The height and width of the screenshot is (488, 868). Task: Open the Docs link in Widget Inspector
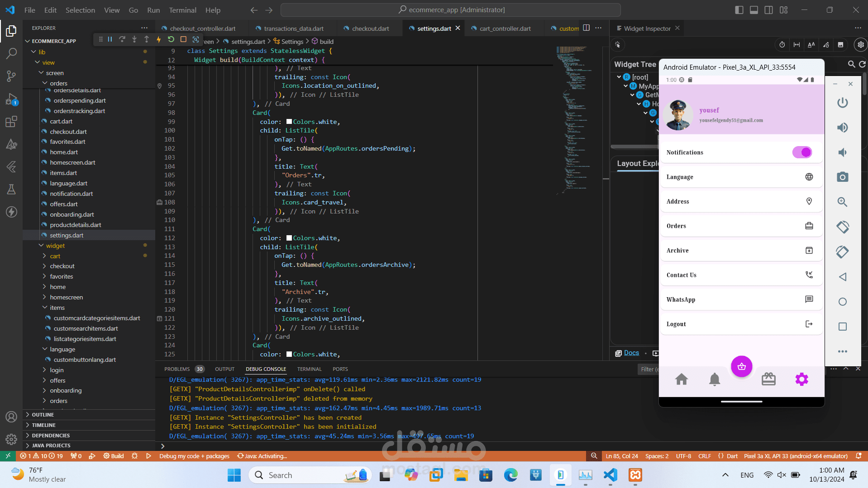631,353
